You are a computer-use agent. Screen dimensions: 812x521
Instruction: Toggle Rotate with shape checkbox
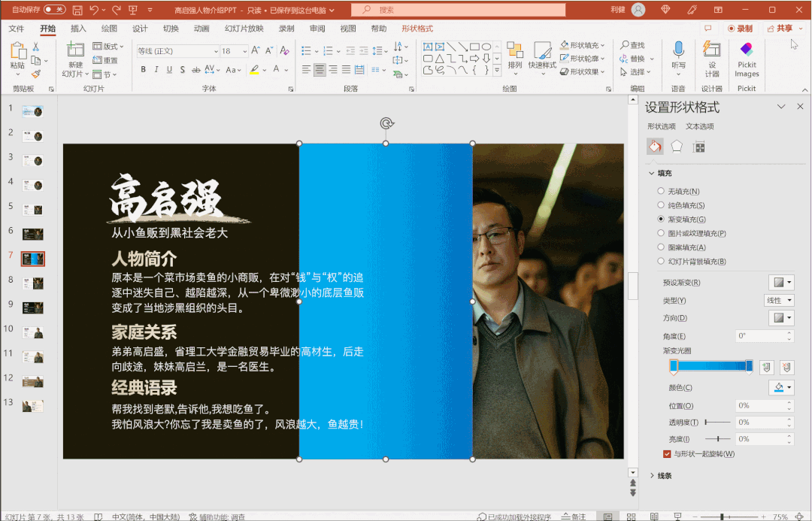coord(666,454)
